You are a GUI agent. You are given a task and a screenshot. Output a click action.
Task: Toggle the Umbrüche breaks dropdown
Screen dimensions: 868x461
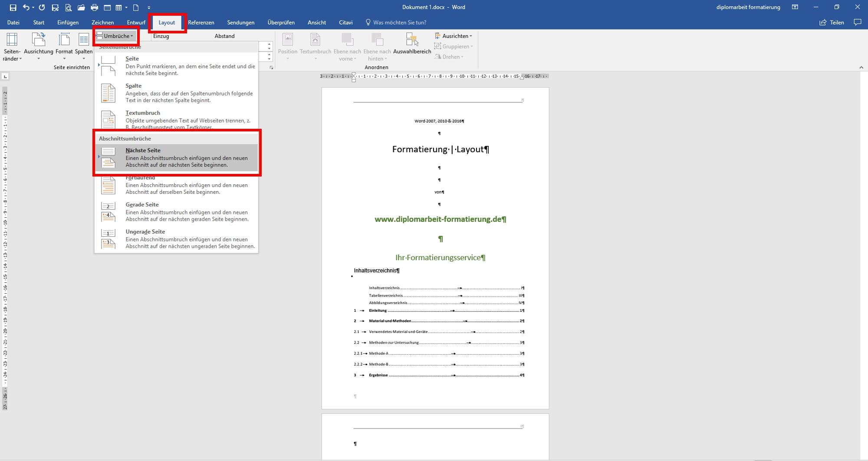click(x=115, y=36)
